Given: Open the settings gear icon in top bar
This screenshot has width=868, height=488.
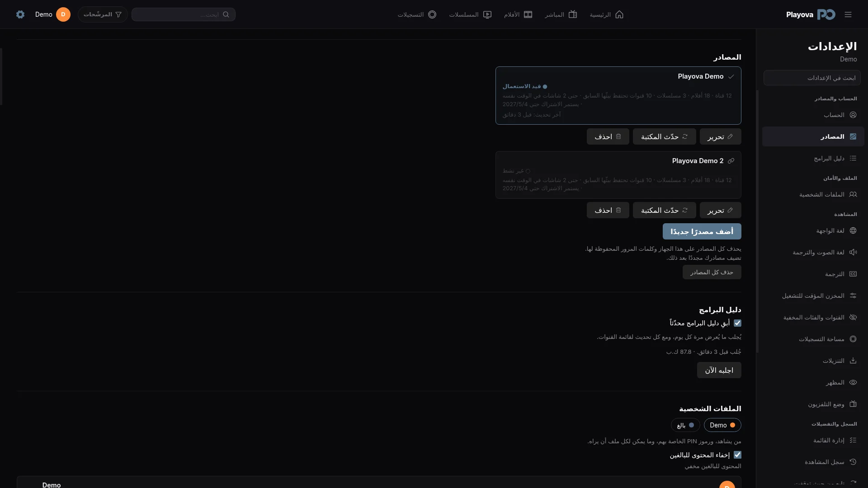Looking at the screenshot, I should pyautogui.click(x=20, y=14).
